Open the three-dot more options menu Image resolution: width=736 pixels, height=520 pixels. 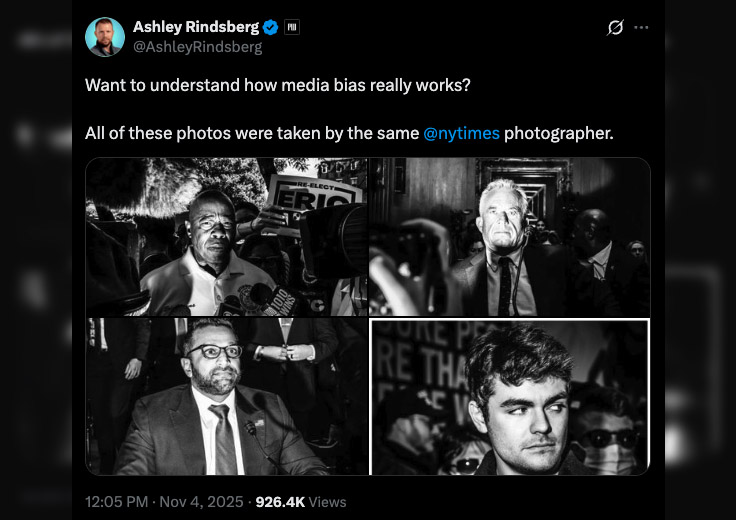coord(641,28)
